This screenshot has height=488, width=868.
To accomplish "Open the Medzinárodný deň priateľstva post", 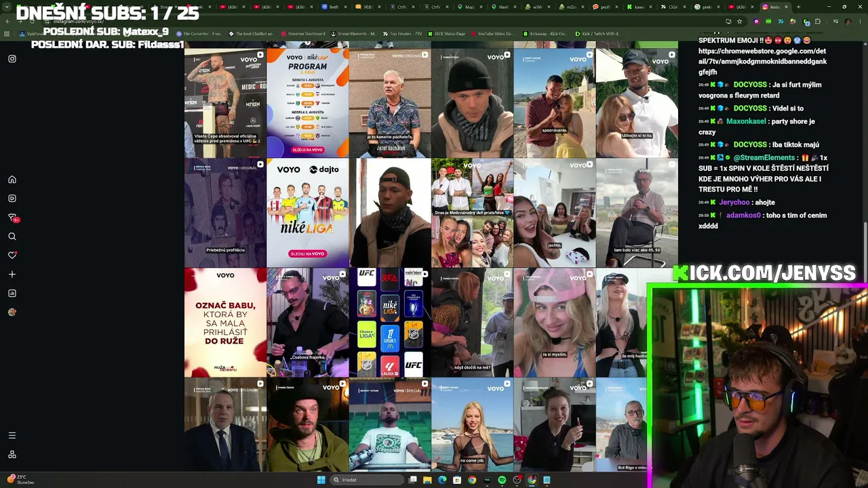I will pyautogui.click(x=472, y=213).
